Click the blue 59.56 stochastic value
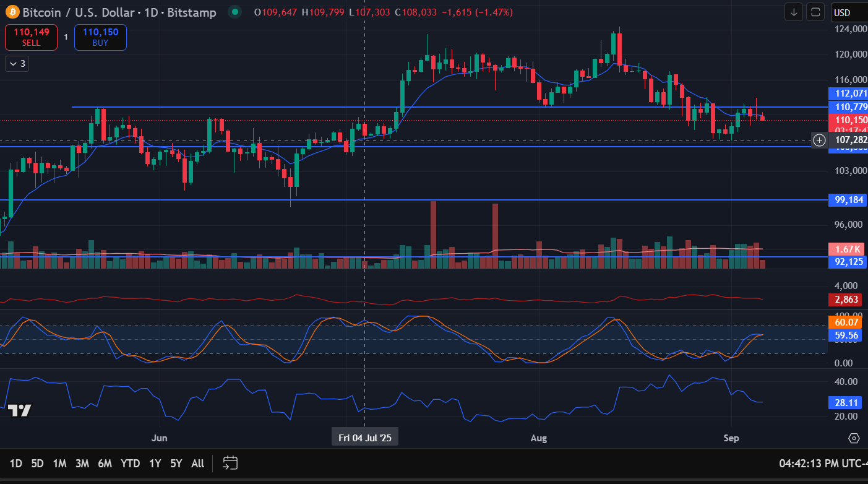Screen dimensions: 868x484 [x=846, y=335]
